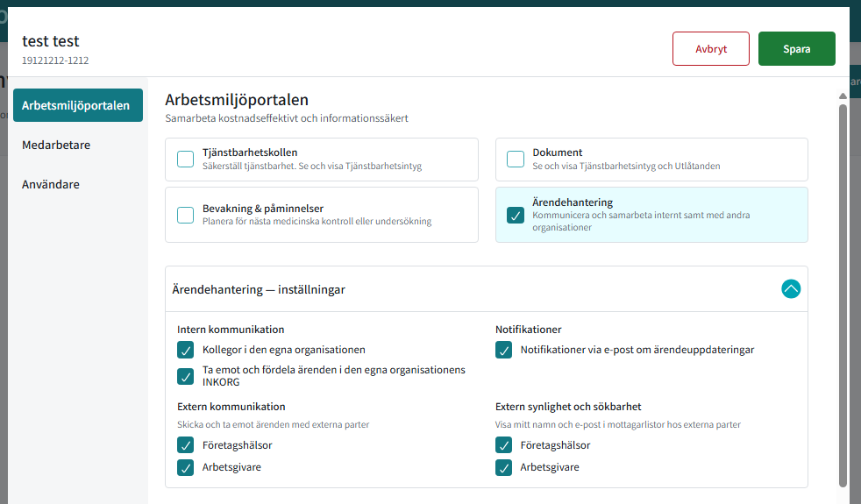The image size is (861, 504).
Task: Check the Dokument module checkbox
Action: tap(515, 160)
